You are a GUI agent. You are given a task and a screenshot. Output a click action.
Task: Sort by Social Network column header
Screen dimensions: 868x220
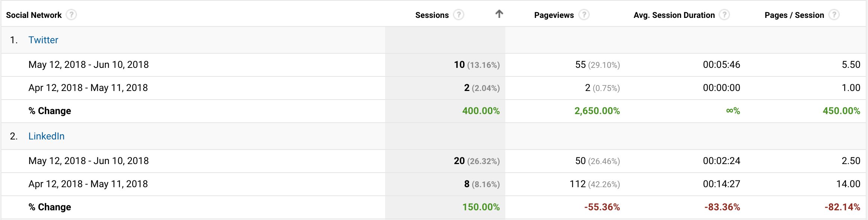[x=34, y=15]
